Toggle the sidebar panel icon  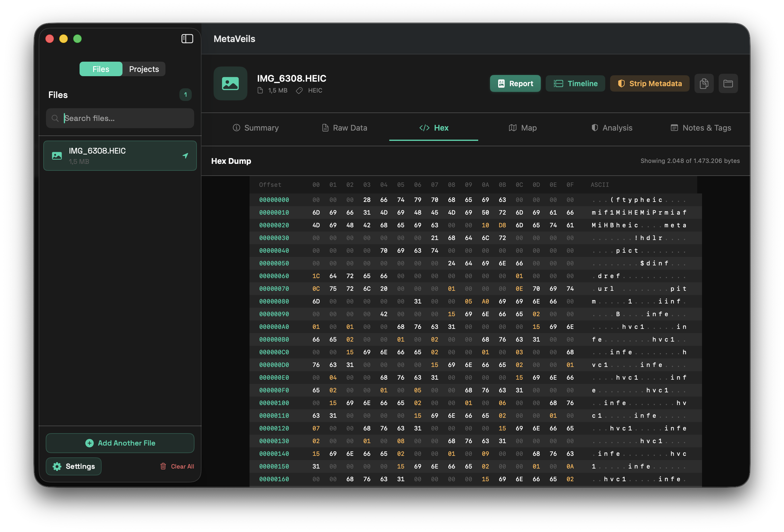click(187, 39)
